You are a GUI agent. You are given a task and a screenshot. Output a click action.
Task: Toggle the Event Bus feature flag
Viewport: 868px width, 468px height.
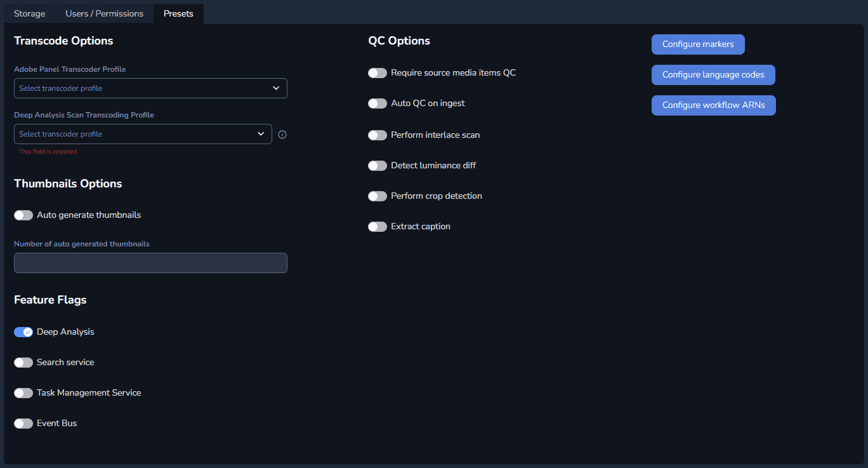23,424
